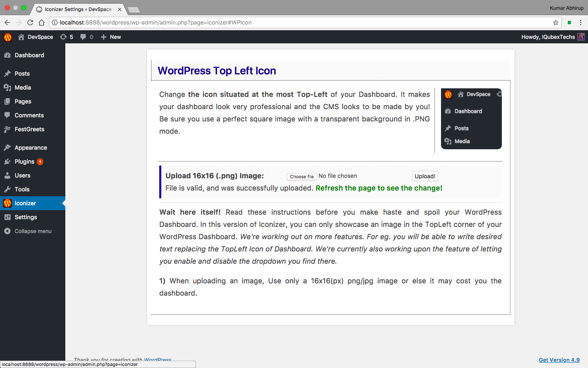Click 'WordPress Top Left Icon' heading
The width and height of the screenshot is (588, 368).
217,71
